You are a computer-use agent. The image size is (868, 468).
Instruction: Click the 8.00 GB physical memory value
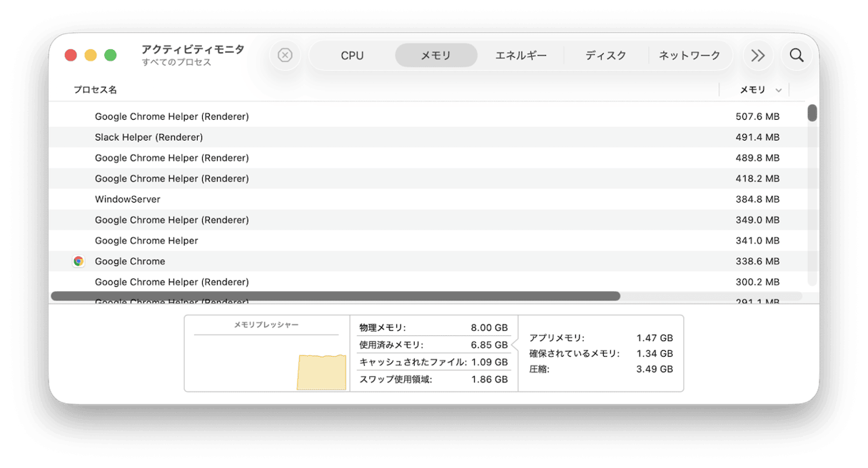point(489,328)
